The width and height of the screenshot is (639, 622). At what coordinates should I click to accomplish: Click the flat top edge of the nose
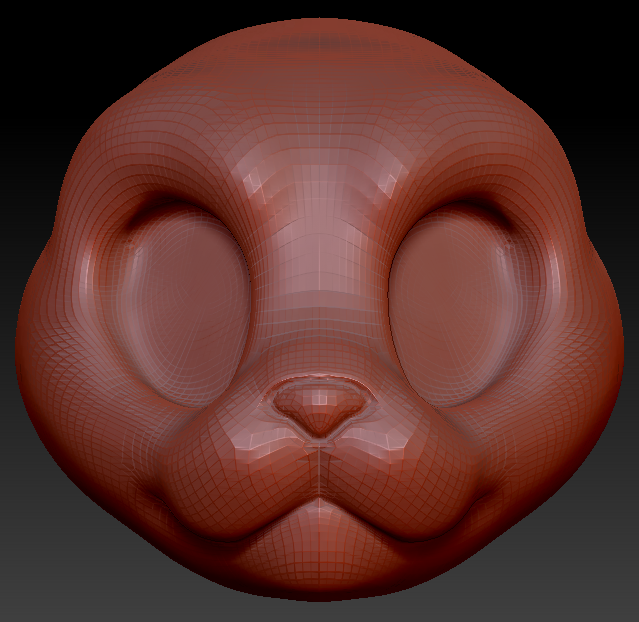click(319, 383)
